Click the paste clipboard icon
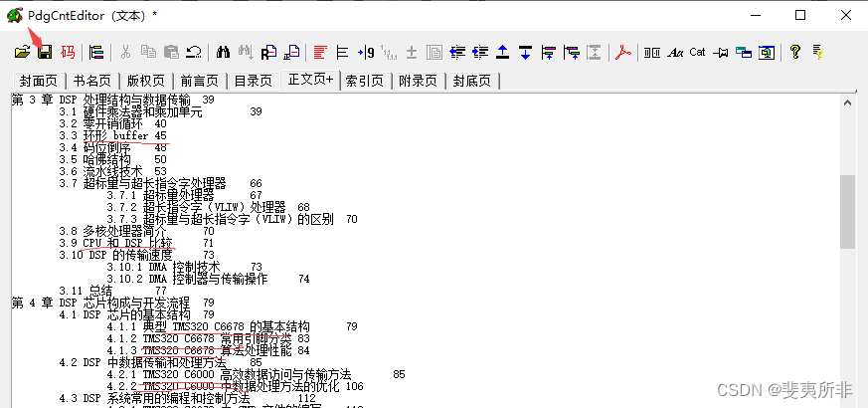 (172, 52)
